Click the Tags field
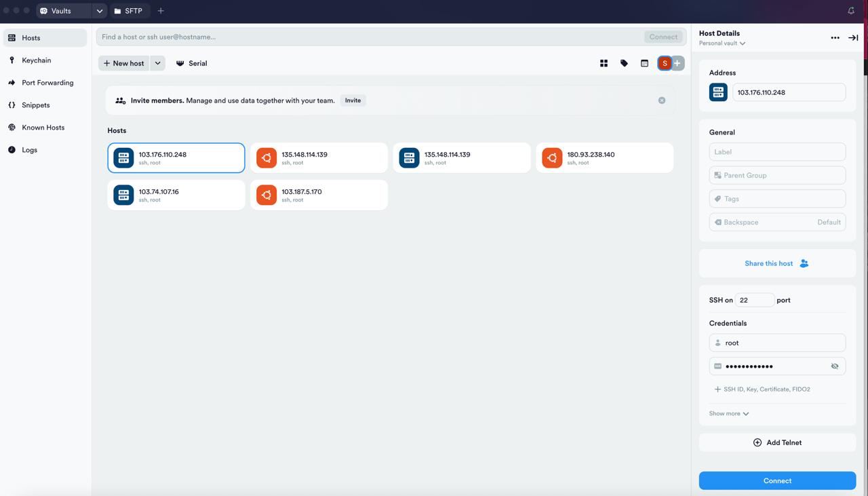 click(x=777, y=199)
